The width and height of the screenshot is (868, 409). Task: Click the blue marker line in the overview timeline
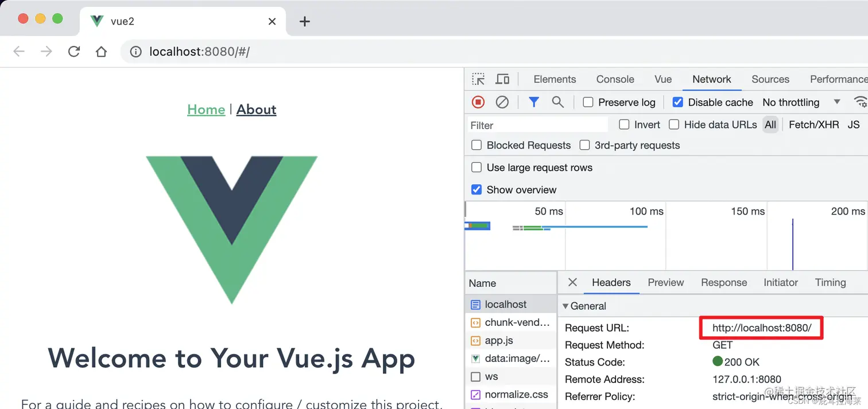pos(793,244)
